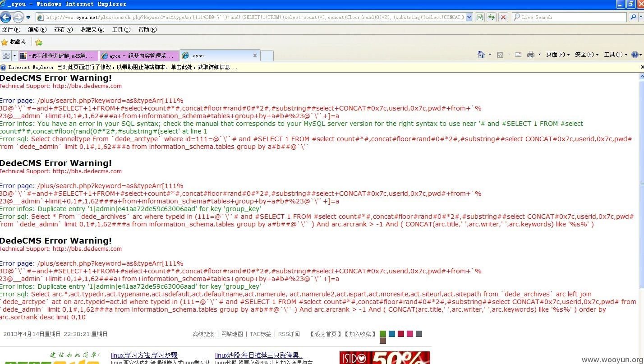Click the page favicon in address bar
The image size is (644, 364).
click(40, 17)
